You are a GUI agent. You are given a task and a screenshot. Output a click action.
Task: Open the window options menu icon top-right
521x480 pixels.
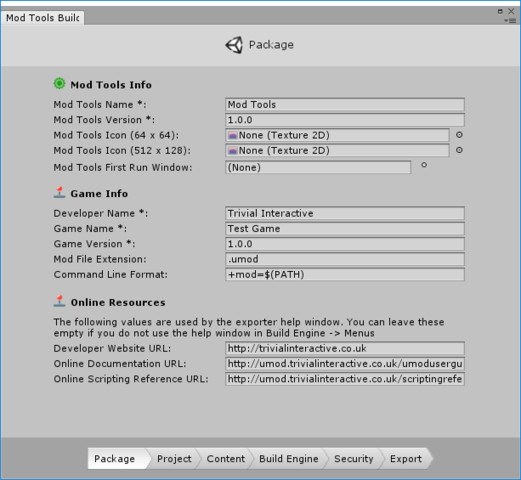tap(510, 21)
